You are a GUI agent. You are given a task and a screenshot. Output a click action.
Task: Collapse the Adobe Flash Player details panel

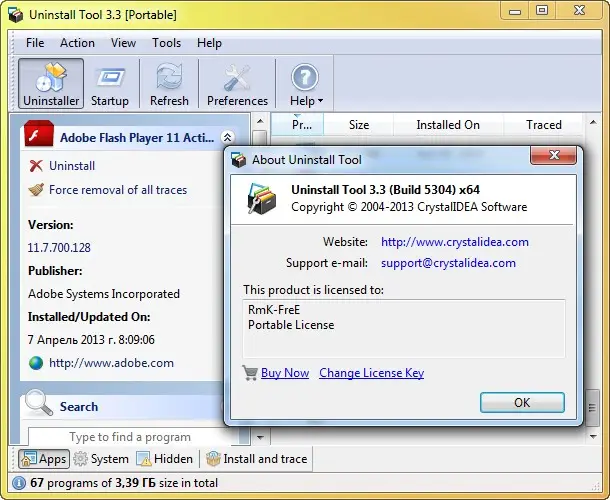coord(227,137)
